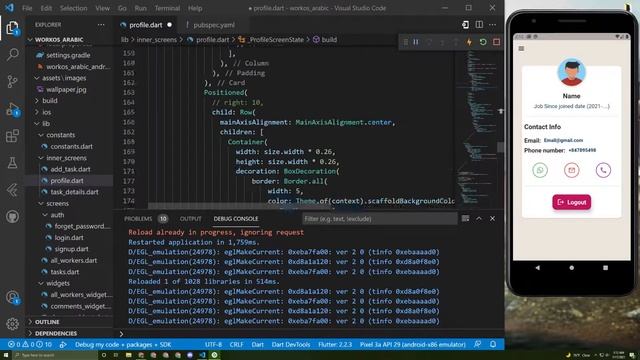Screen dimensions: 640x360
Task: Tap the Logout button in emulator
Action: (571, 202)
